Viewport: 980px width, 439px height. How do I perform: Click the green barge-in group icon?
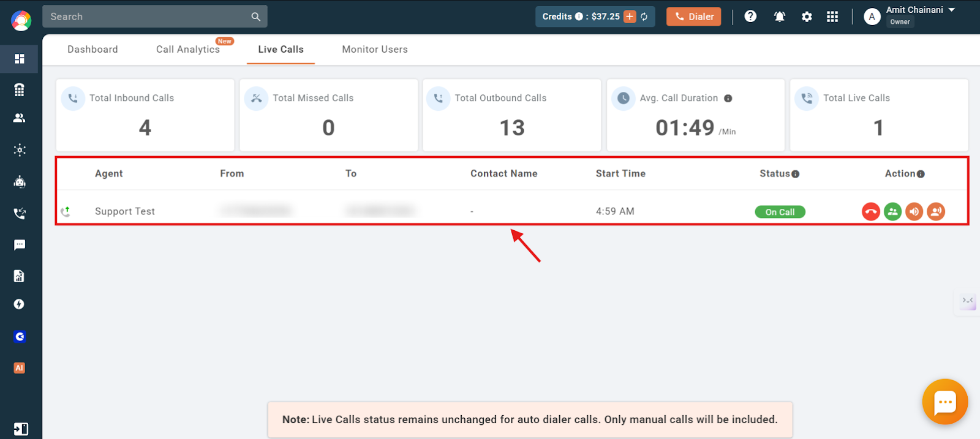(893, 212)
